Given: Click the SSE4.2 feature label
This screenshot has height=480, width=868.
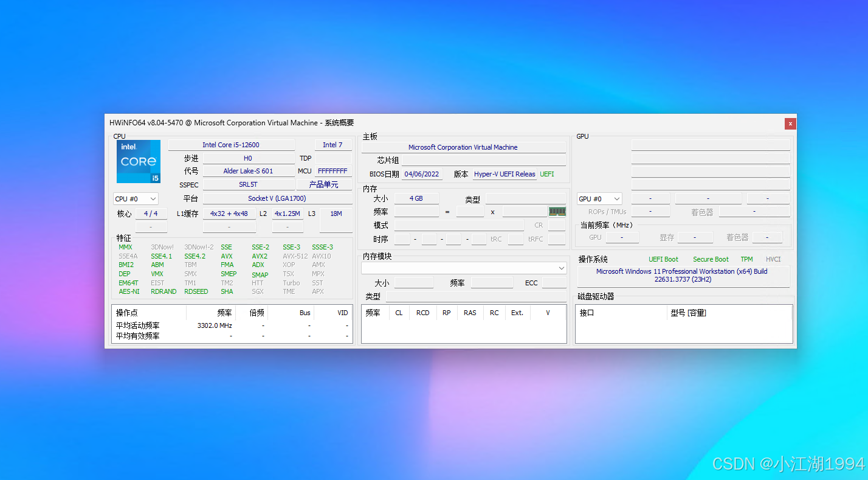Looking at the screenshot, I should coord(195,256).
